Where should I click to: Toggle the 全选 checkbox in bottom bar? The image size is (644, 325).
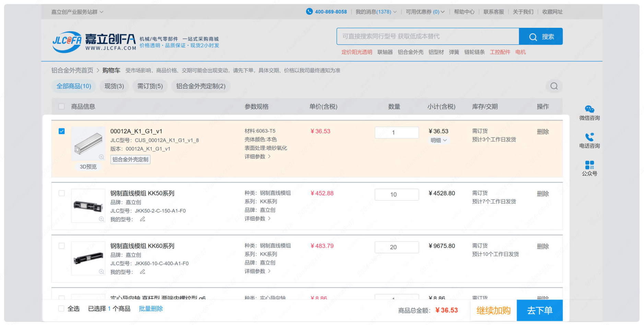[61, 309]
